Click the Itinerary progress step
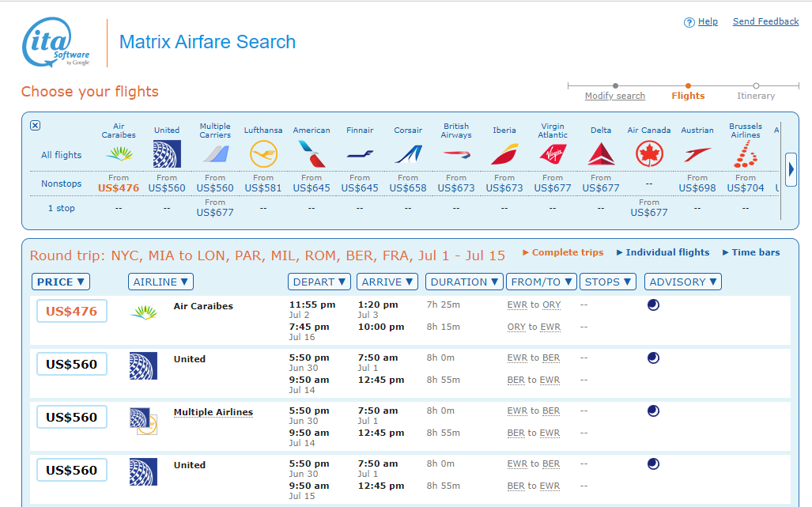This screenshot has width=812, height=507. tap(756, 95)
